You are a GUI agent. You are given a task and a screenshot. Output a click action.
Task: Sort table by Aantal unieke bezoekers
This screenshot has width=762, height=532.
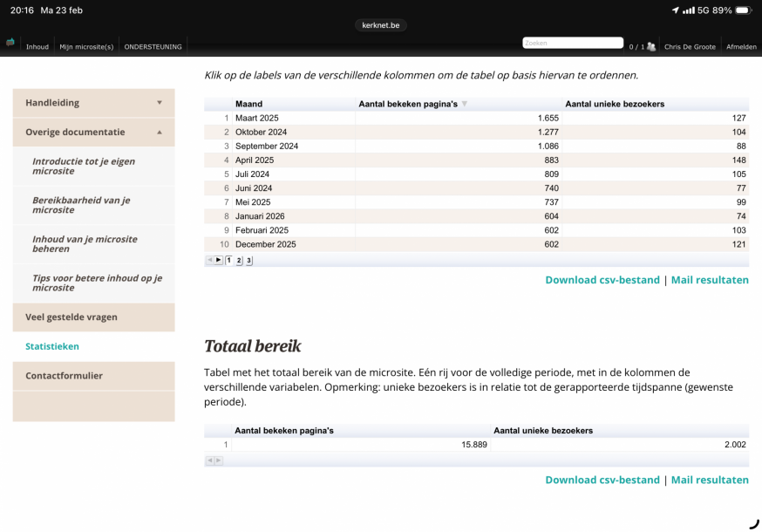pyautogui.click(x=615, y=105)
